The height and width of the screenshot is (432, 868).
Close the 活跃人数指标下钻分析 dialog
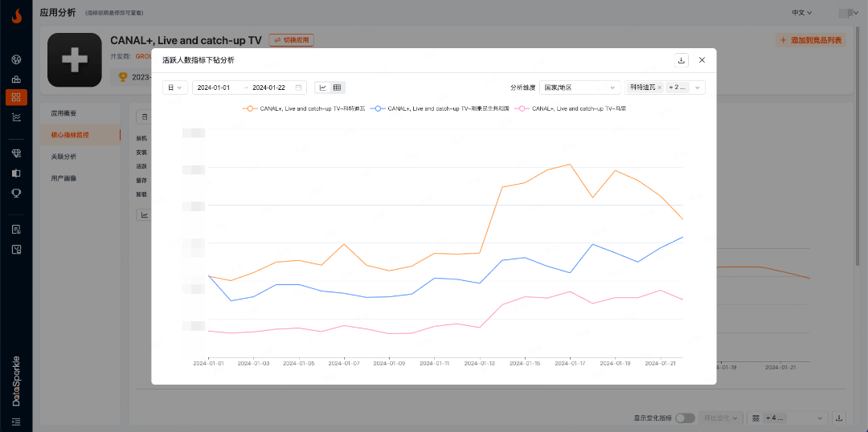coord(702,60)
